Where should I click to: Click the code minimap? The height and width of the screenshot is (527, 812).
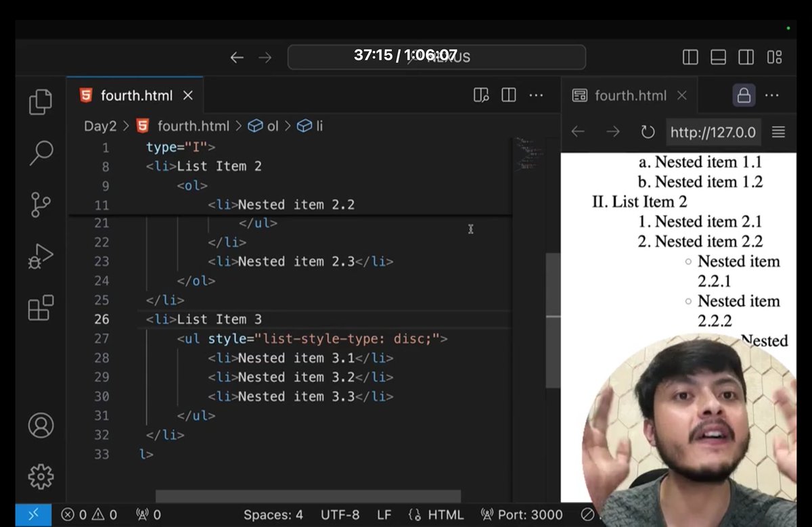[528, 154]
